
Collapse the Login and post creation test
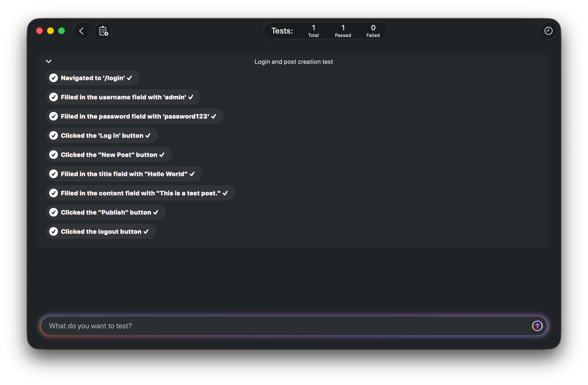coord(49,61)
